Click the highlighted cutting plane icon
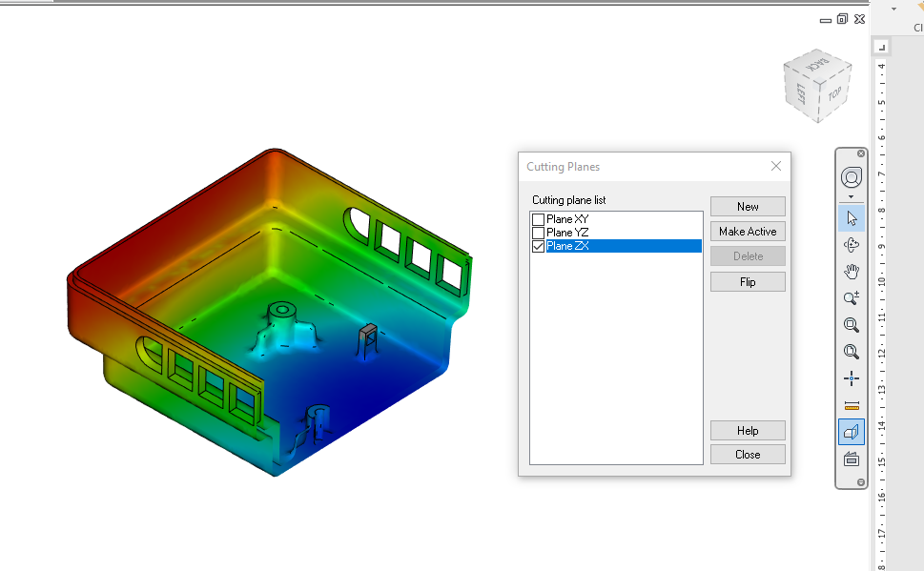This screenshot has height=571, width=924. (850, 431)
